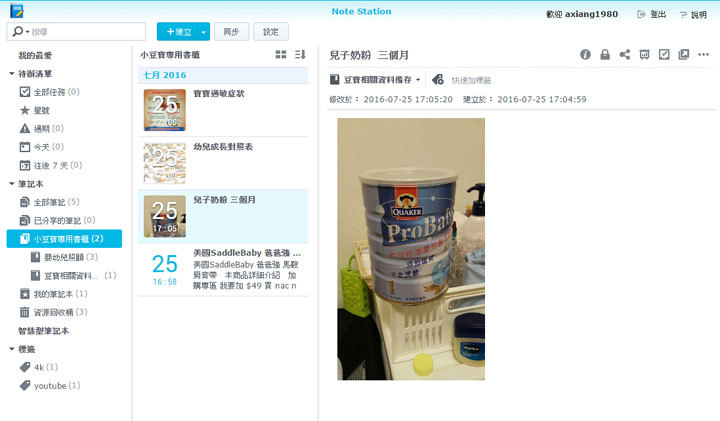Image resolution: width=720 pixels, height=421 pixels.
Task: Click the lock encrypt note icon
Action: pyautogui.click(x=605, y=55)
